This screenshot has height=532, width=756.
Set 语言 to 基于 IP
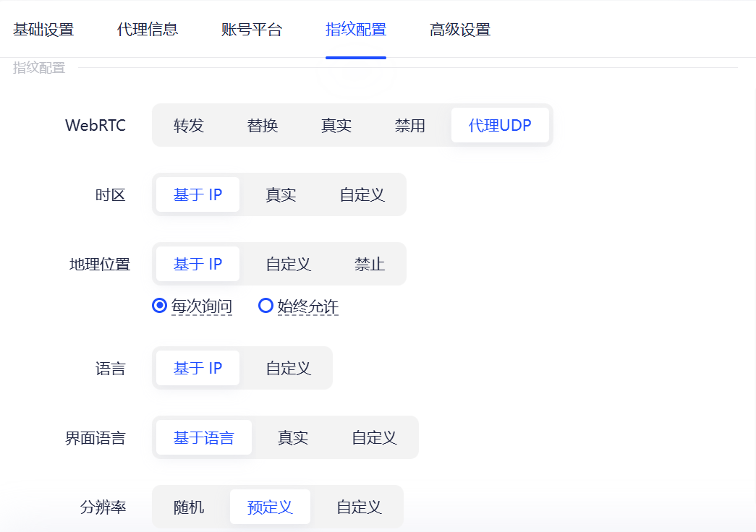(x=198, y=368)
